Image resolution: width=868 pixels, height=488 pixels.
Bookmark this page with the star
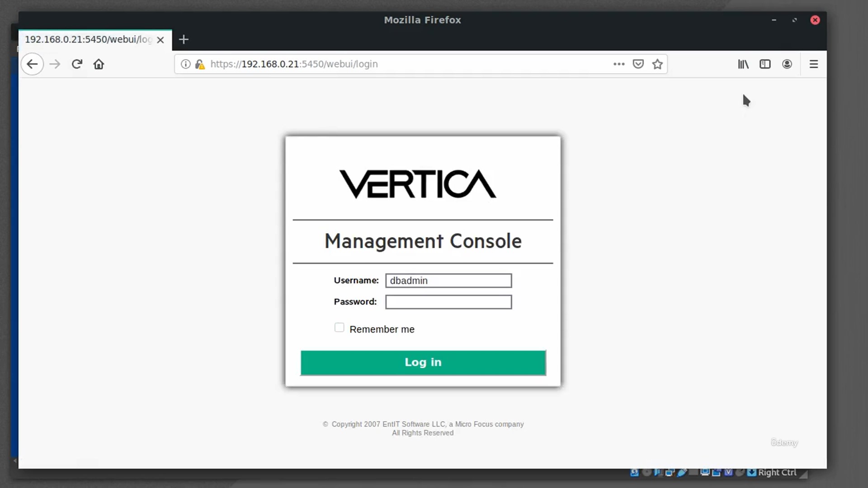[657, 64]
